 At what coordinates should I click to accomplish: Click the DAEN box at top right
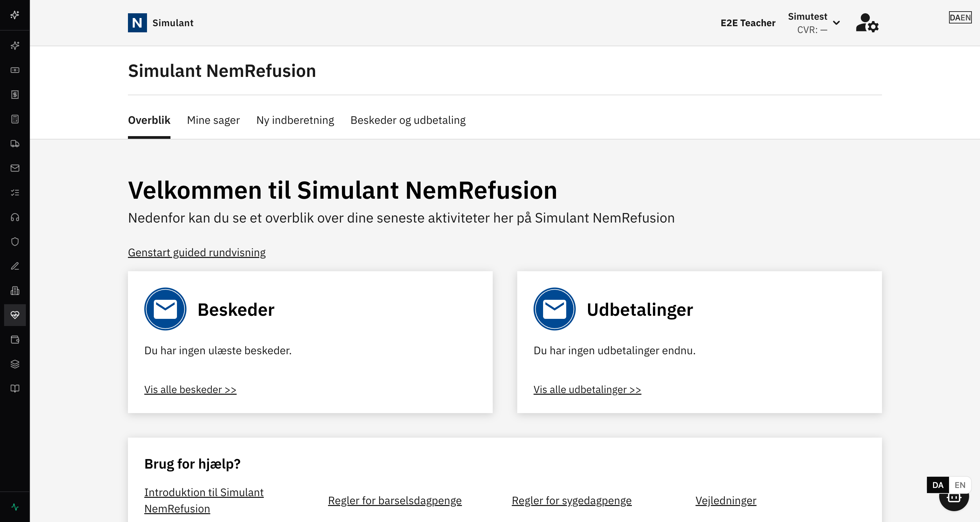point(960,17)
